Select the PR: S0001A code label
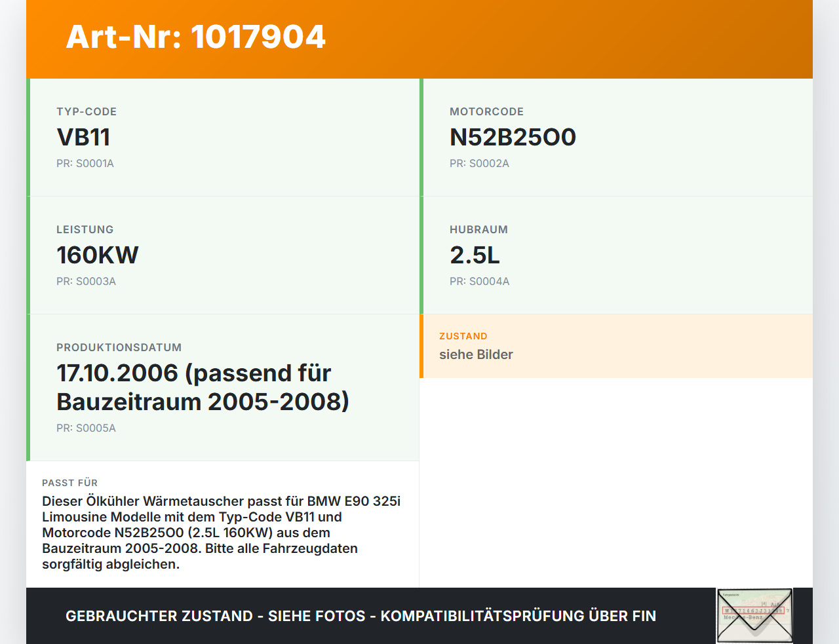839x644 pixels. pos(85,163)
